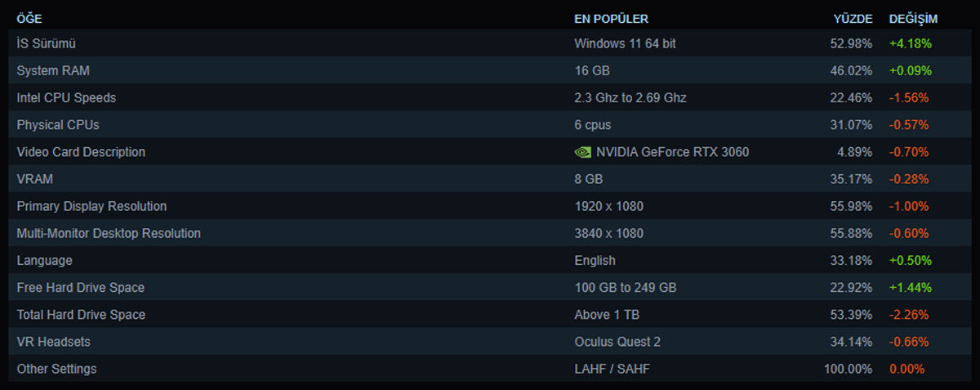980x390 pixels.
Task: Open the Physical CPUs row
Action: point(489,124)
